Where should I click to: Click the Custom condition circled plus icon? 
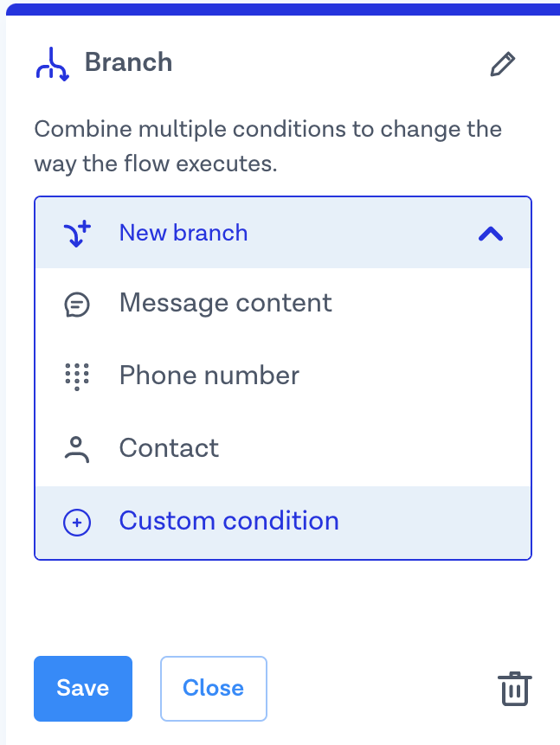point(77,522)
